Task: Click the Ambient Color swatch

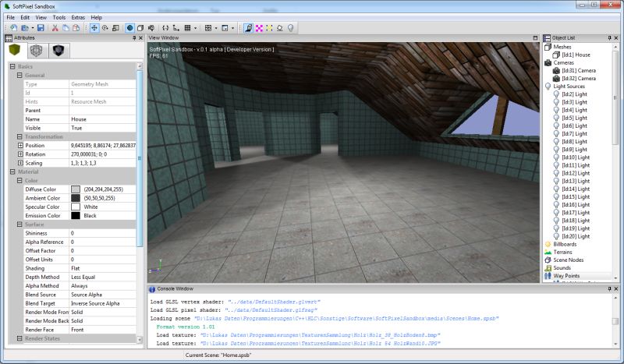Action: point(76,198)
